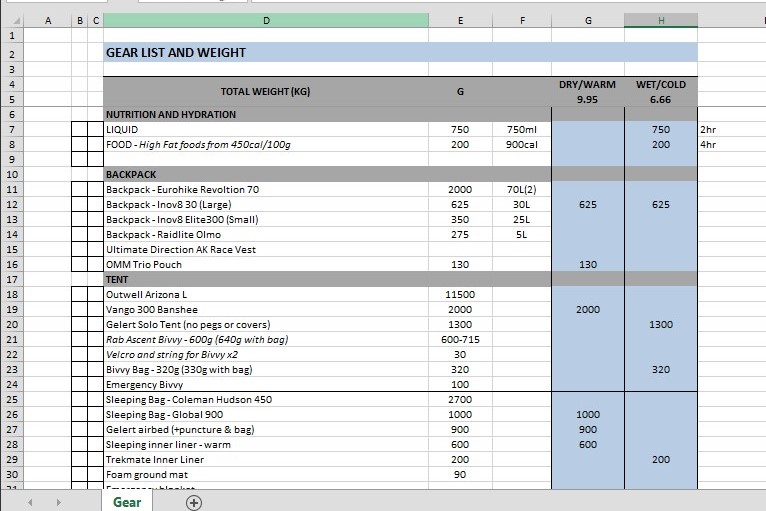
Task: Click the 11500 weight cell
Action: tap(460, 295)
